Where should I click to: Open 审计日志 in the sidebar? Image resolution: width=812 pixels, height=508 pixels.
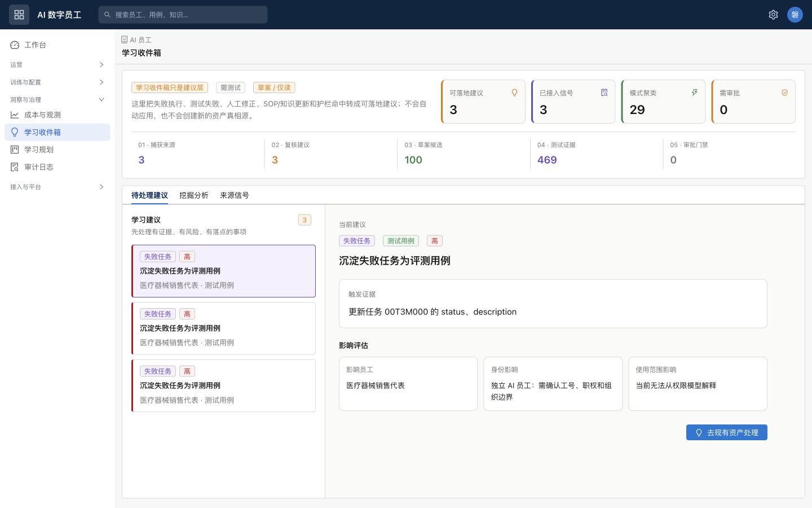(57, 167)
